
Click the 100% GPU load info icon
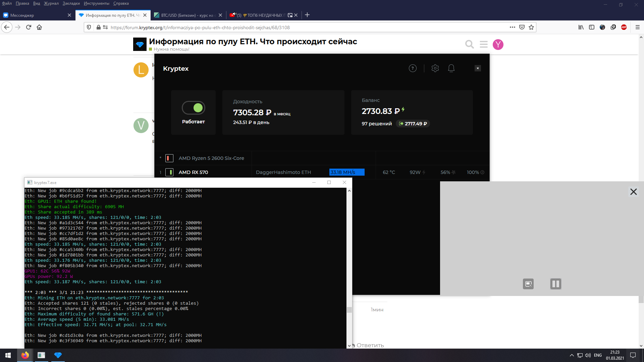click(x=482, y=172)
